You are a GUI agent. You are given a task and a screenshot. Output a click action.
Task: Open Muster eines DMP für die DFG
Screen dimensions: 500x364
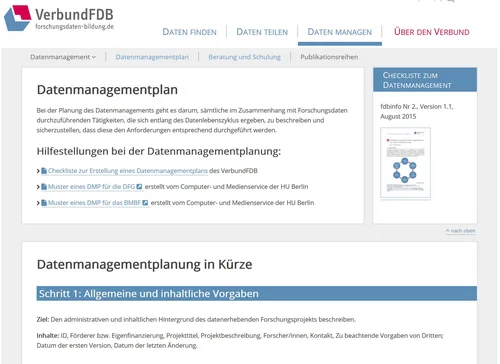tap(91, 187)
